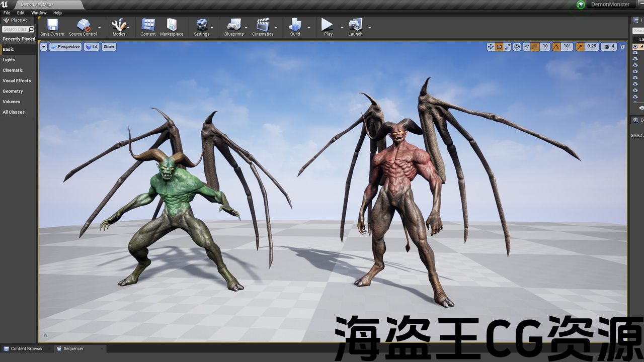Open the viewport options dropdown arrow
The height and width of the screenshot is (362, 644).
pyautogui.click(x=43, y=47)
